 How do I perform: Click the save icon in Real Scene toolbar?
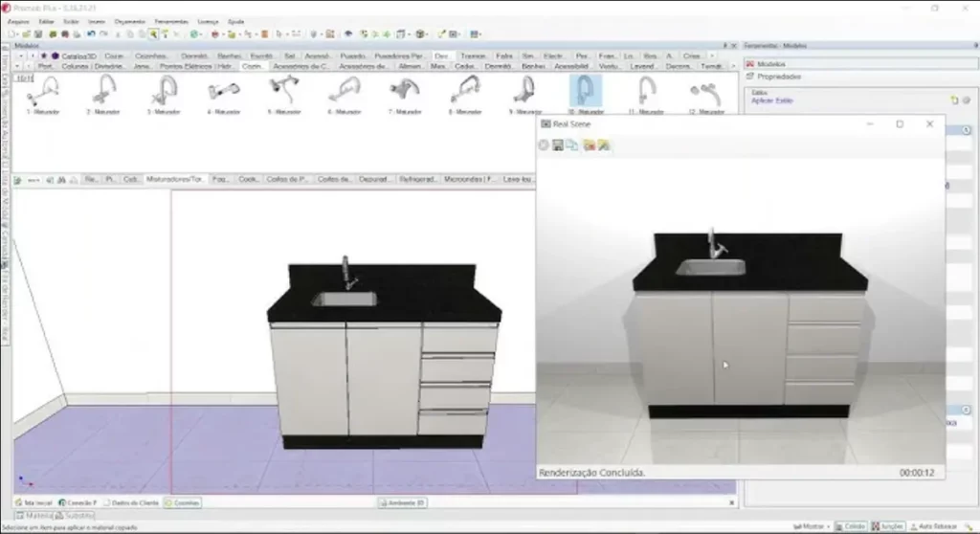coord(558,145)
